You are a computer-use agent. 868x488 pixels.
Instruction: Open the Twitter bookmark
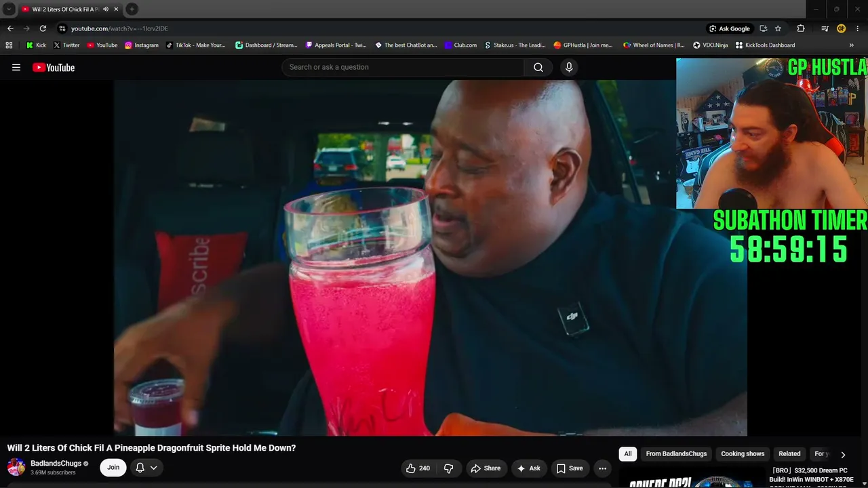(66, 45)
